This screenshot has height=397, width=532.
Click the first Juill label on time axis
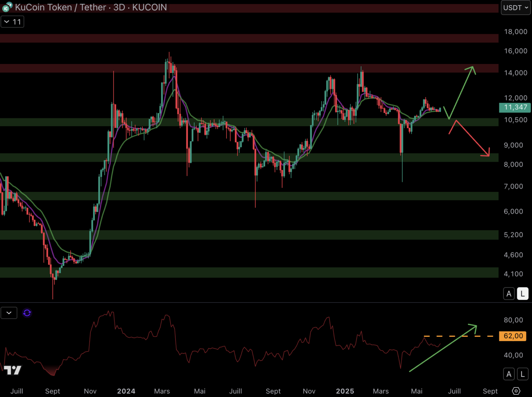[x=17, y=391]
